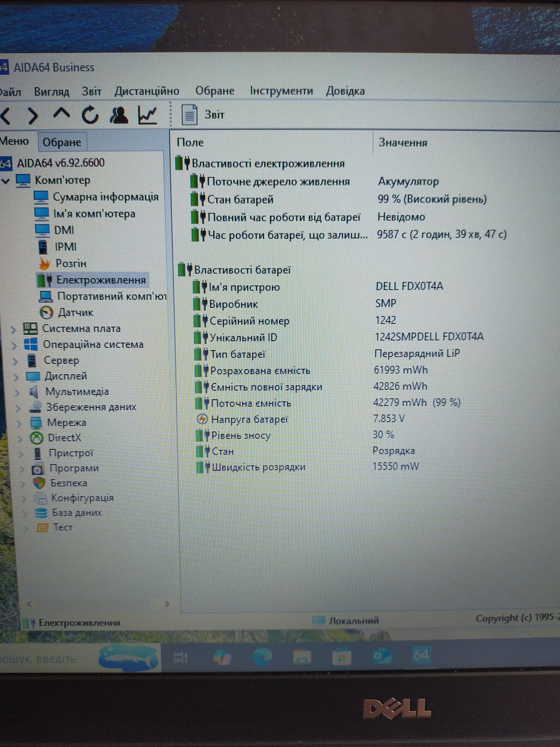Viewport: 560px width, 747px height.
Task: Expand DirectX chevron
Action: pos(21,438)
